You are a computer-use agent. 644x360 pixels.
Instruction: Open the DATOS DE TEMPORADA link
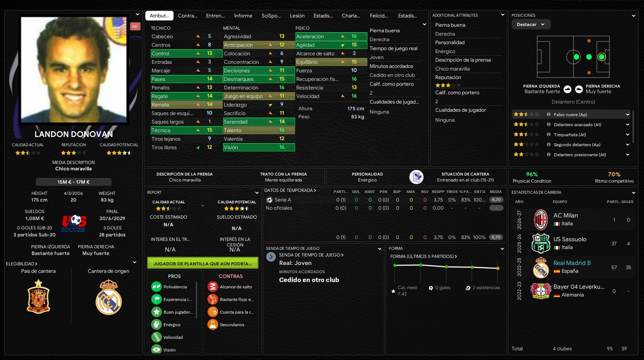(290, 190)
